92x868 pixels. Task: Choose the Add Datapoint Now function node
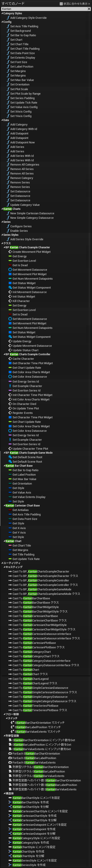click(x=22, y=143)
